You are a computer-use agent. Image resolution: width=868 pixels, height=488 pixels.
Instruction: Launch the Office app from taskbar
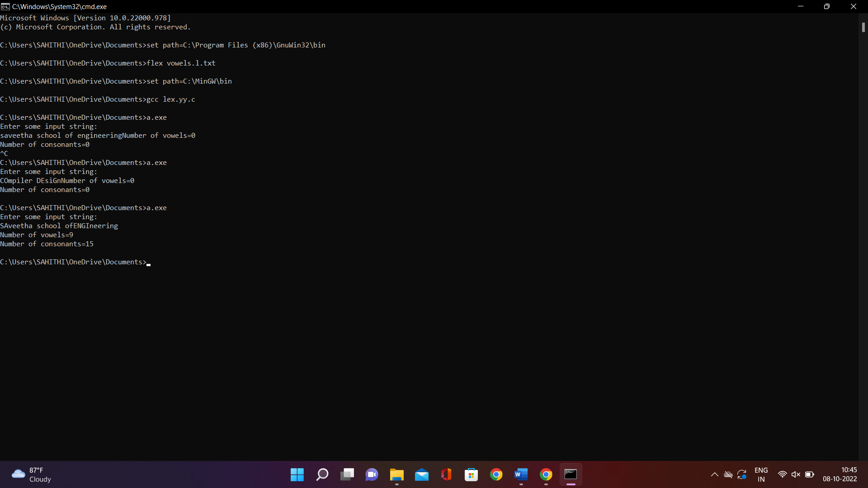(446, 474)
